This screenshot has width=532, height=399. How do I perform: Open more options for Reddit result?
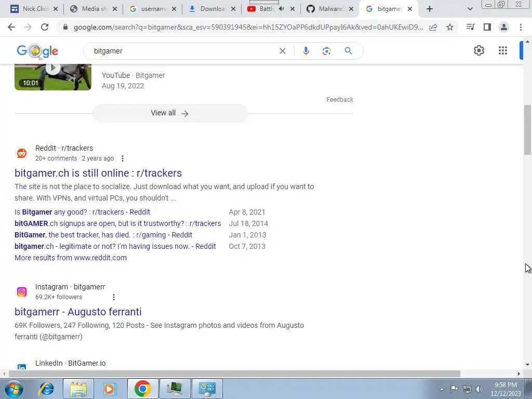coord(123,158)
